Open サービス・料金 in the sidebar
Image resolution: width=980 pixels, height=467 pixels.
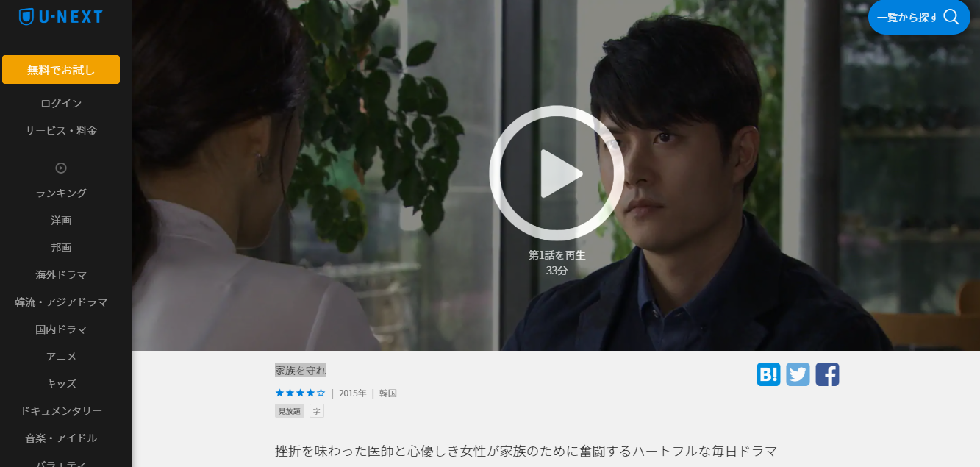point(61,130)
